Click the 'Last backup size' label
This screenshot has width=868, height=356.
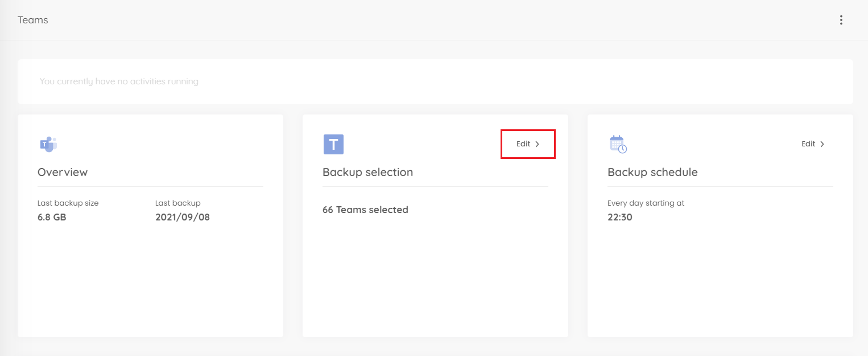(x=68, y=203)
